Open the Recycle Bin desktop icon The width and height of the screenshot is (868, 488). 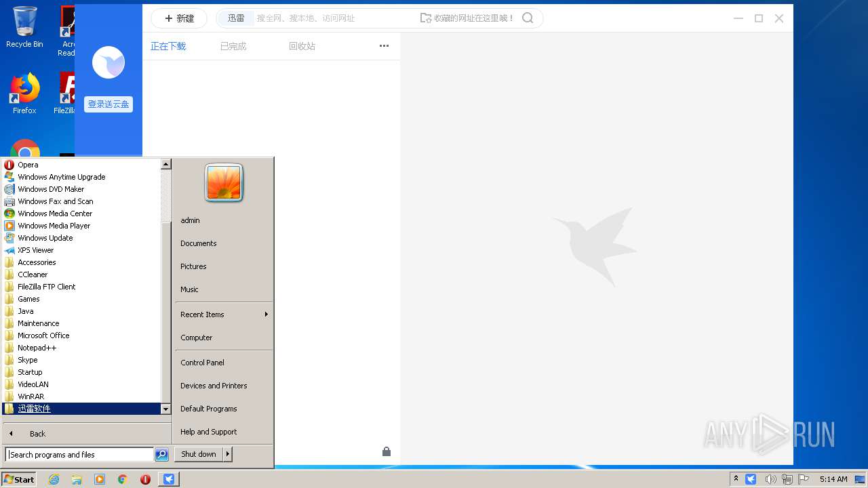point(24,28)
